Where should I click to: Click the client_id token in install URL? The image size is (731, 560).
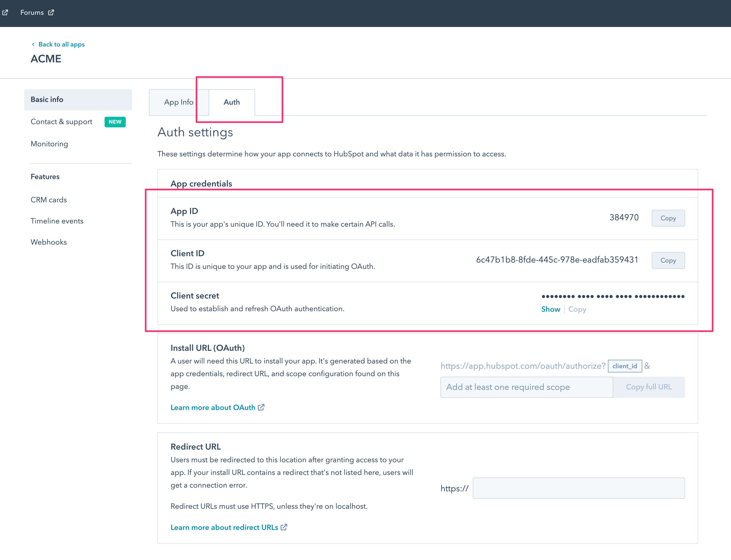click(625, 366)
